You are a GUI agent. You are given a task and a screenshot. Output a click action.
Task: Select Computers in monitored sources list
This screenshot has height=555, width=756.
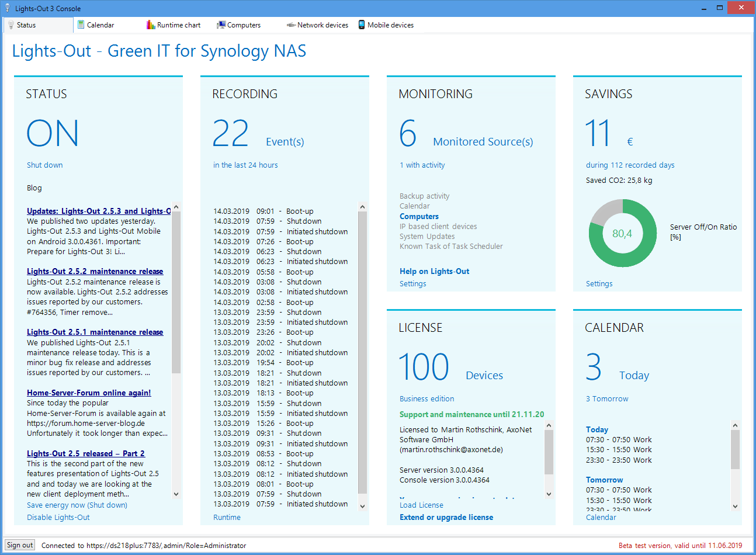(419, 216)
